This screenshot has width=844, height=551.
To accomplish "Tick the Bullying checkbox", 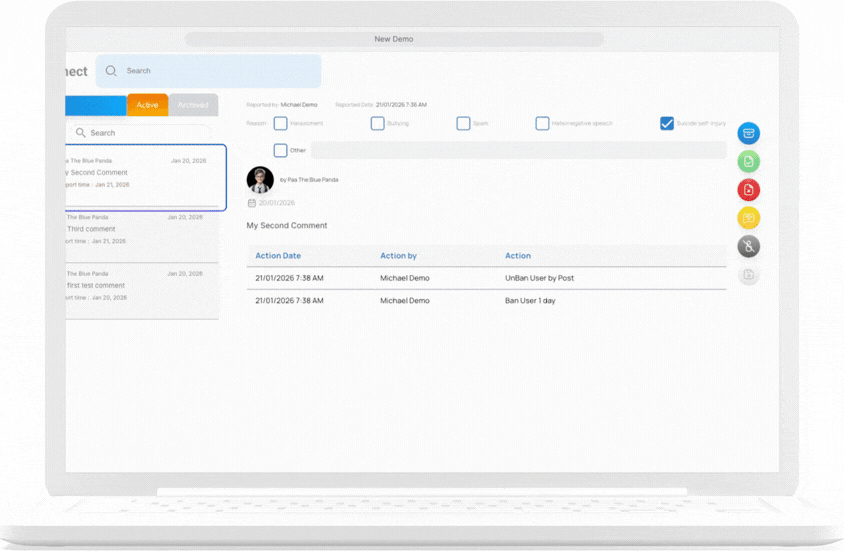I will tap(377, 123).
